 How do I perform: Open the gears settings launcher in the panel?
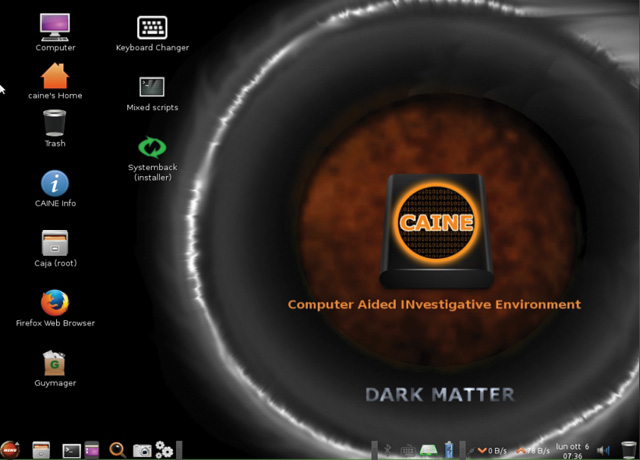coord(164,450)
